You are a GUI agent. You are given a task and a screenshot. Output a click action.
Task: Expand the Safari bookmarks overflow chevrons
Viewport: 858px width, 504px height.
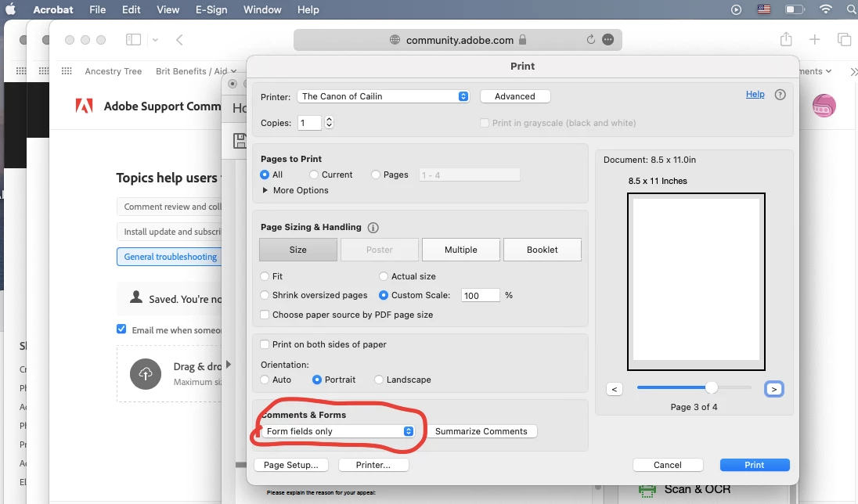(853, 72)
